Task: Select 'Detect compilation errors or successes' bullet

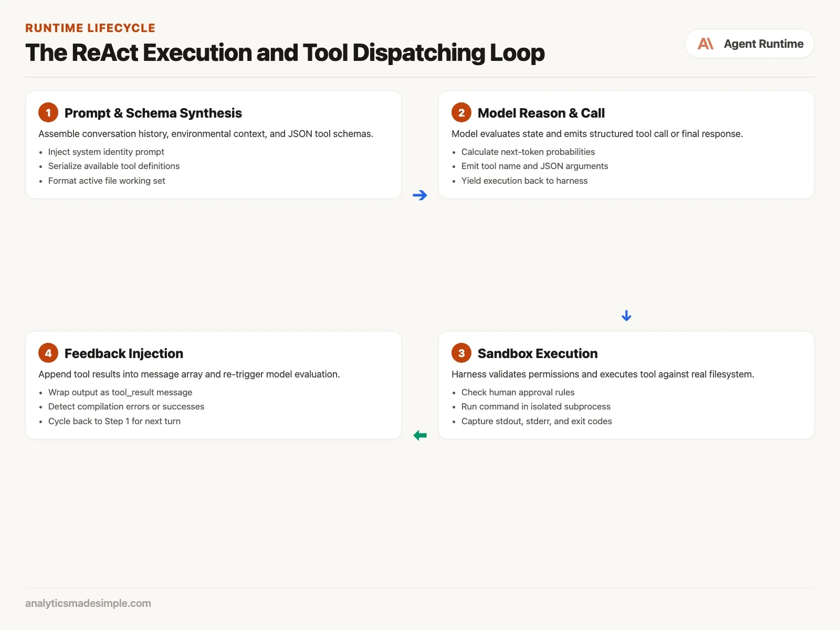Action: [x=126, y=406]
